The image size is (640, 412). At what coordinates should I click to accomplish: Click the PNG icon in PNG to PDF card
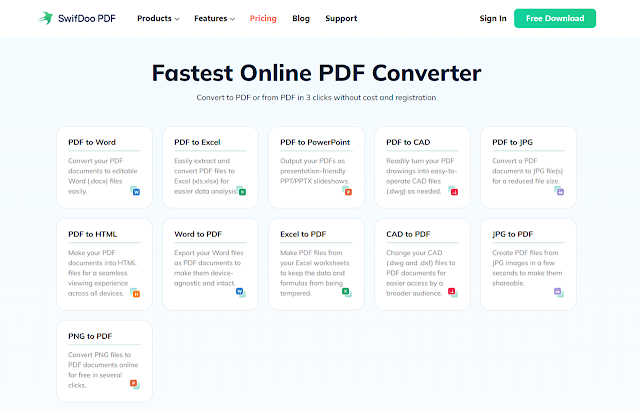coord(135,384)
